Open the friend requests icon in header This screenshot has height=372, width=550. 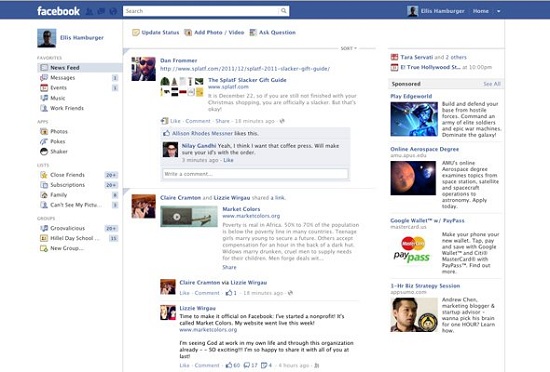tap(90, 11)
